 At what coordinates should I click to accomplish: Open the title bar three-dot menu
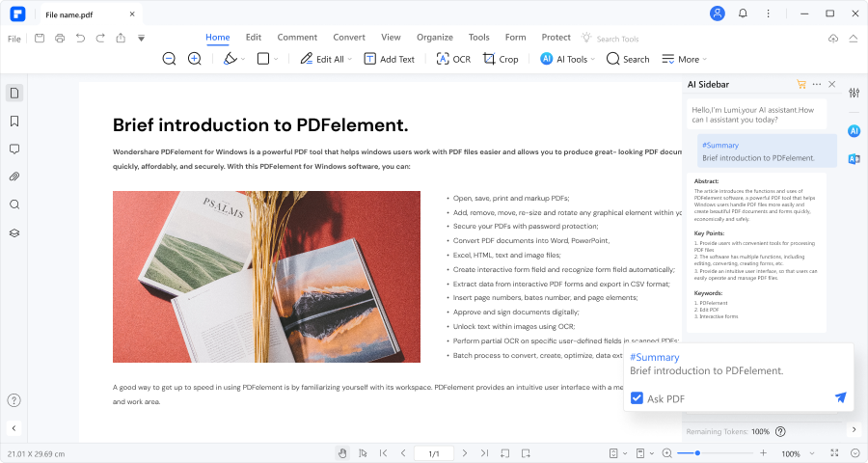(768, 14)
